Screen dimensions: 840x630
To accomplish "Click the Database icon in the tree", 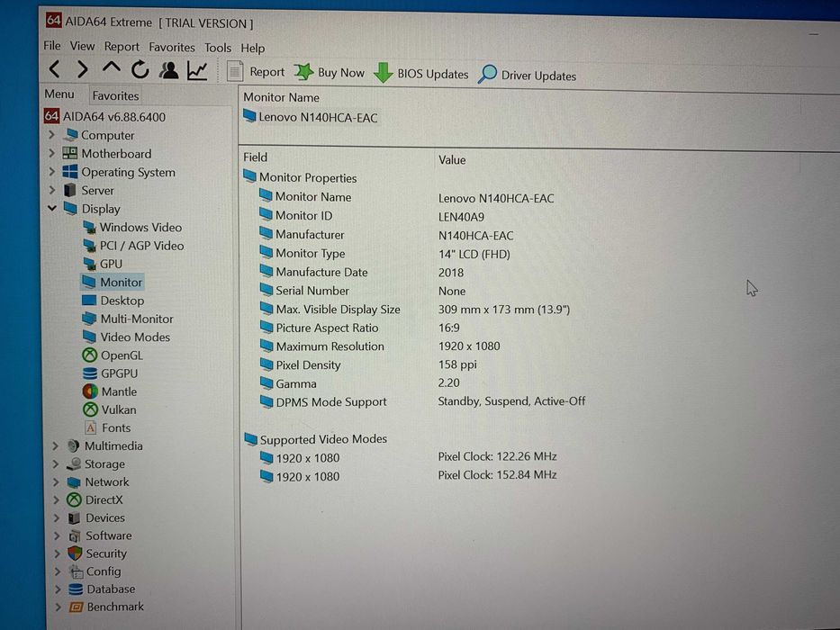I will [x=76, y=589].
